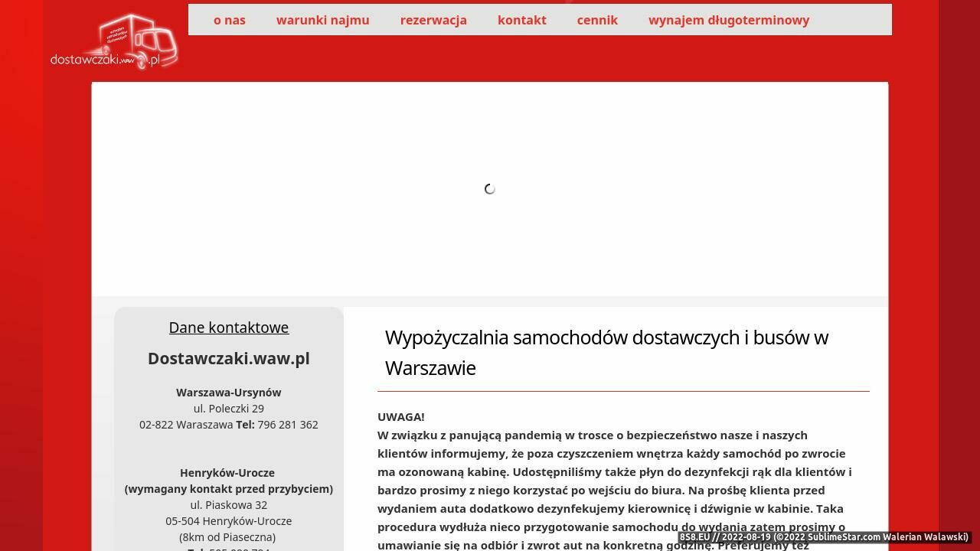The width and height of the screenshot is (980, 551).
Task: Open 'wynajem długoterminowy' menu item
Action: [729, 20]
